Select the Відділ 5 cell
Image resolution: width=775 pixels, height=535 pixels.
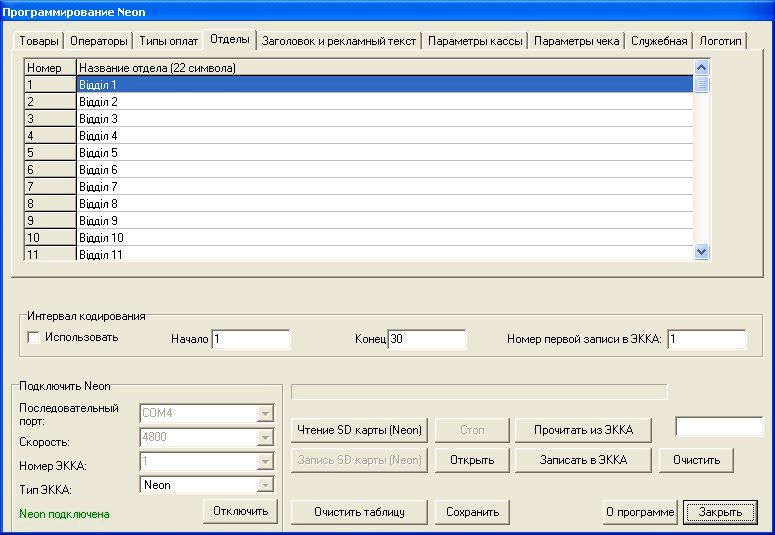click(x=385, y=153)
